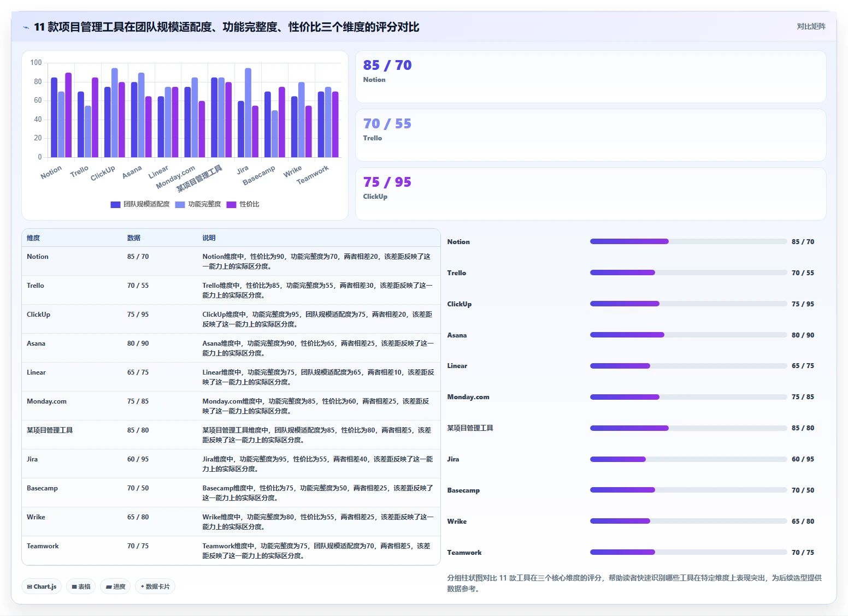
Task: Select the Monday.com name cell in the table
Action: (72, 406)
